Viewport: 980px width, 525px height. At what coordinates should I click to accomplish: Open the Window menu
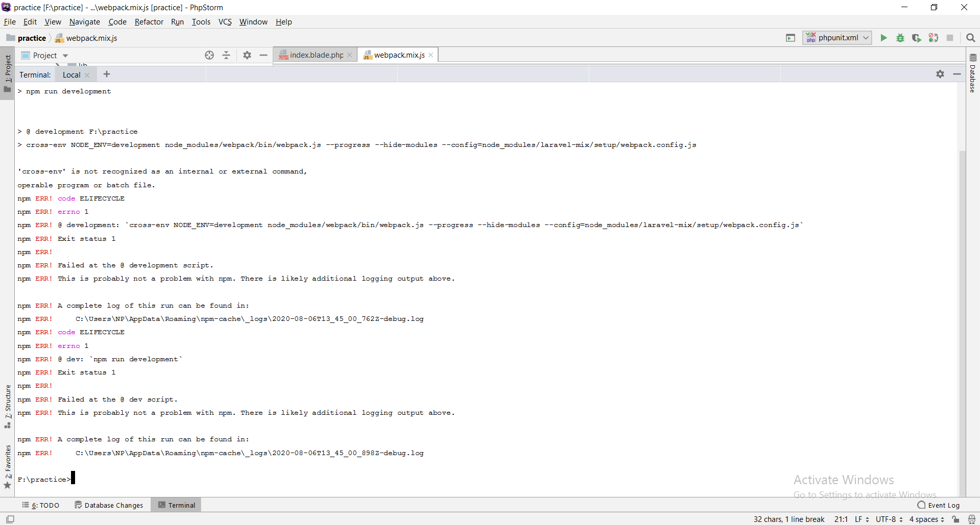pyautogui.click(x=253, y=21)
